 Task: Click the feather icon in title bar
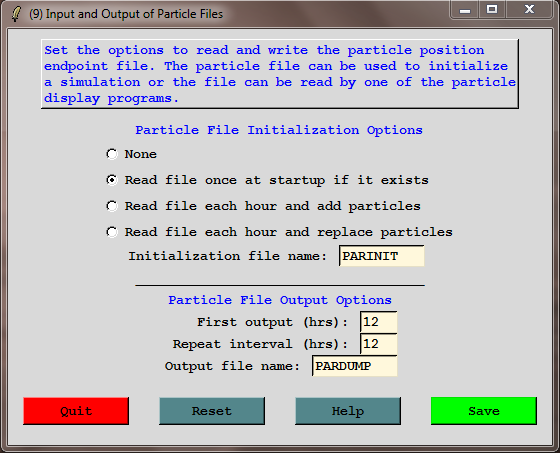[x=16, y=14]
